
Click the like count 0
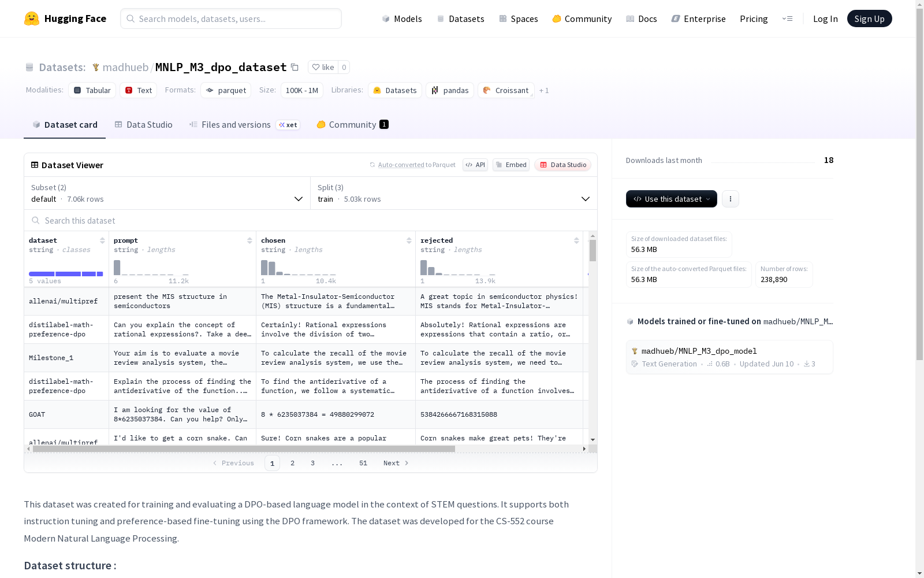(344, 67)
